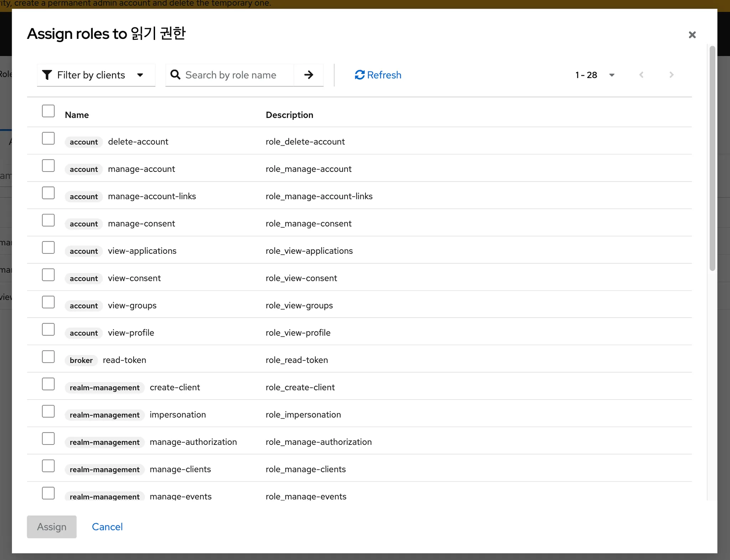The width and height of the screenshot is (730, 560).
Task: Click the filter funnel icon
Action: click(x=47, y=75)
